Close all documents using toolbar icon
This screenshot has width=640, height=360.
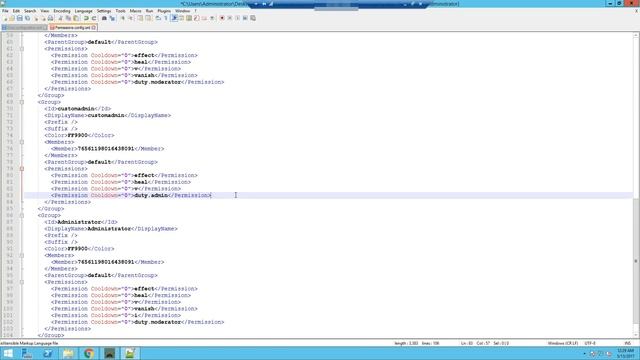[x=43, y=18]
